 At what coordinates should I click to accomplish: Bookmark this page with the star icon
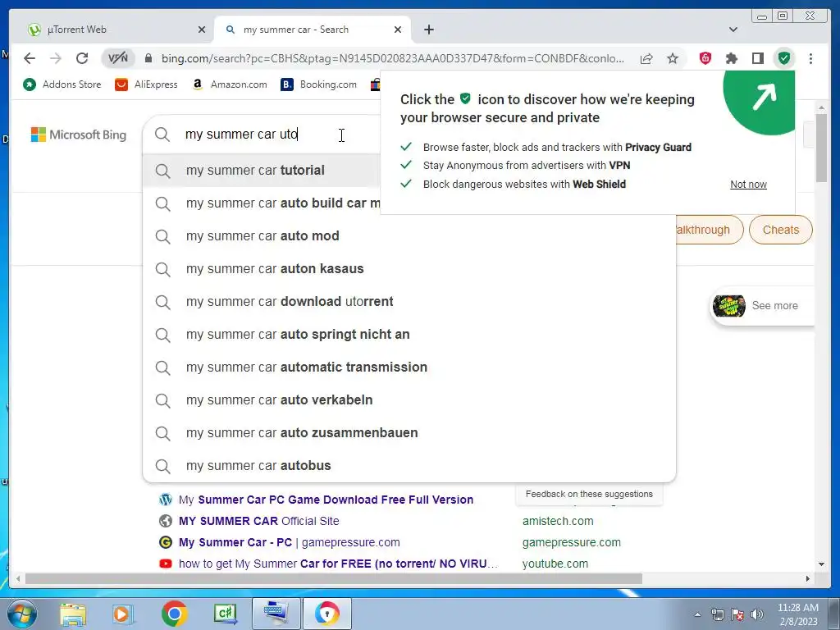673,58
